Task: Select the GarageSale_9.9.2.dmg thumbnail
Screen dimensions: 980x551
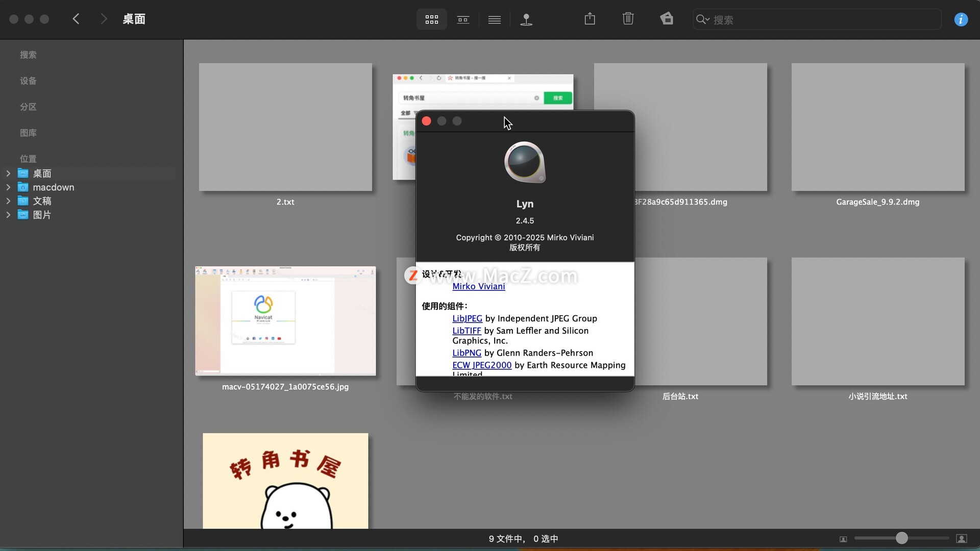Action: point(878,127)
